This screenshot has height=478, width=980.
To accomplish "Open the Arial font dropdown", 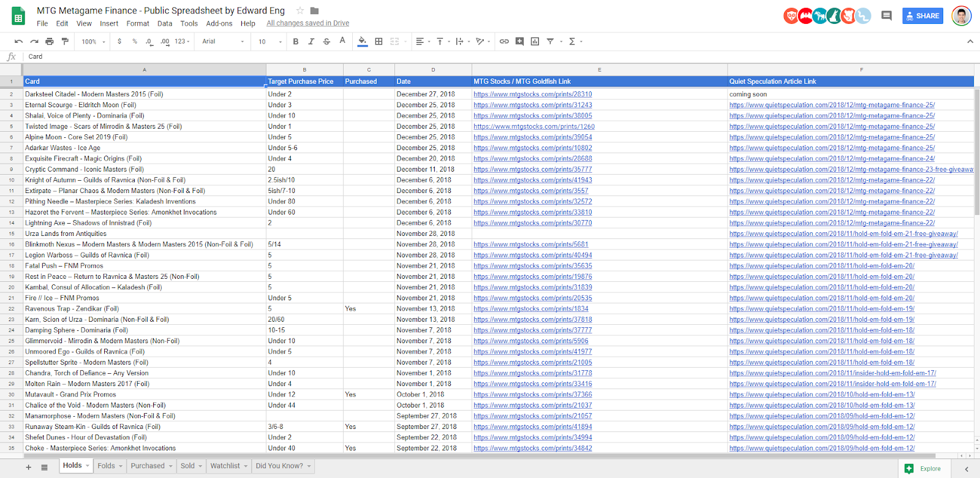I will click(223, 42).
